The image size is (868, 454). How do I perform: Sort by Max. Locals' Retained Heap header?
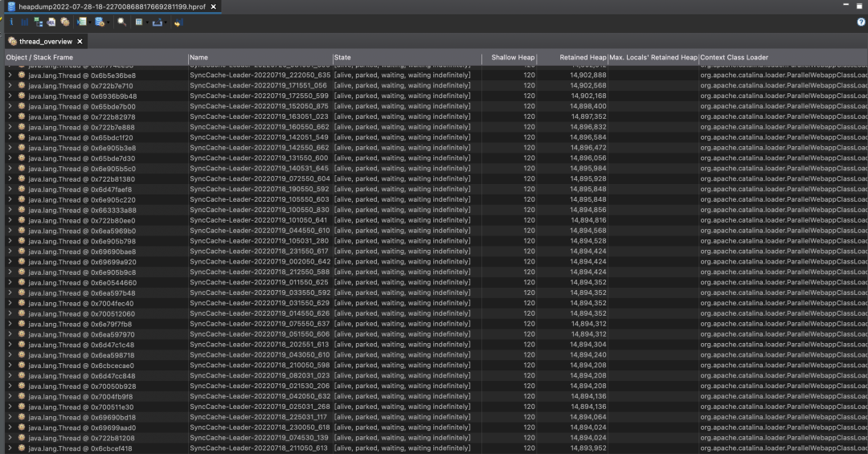pos(653,58)
